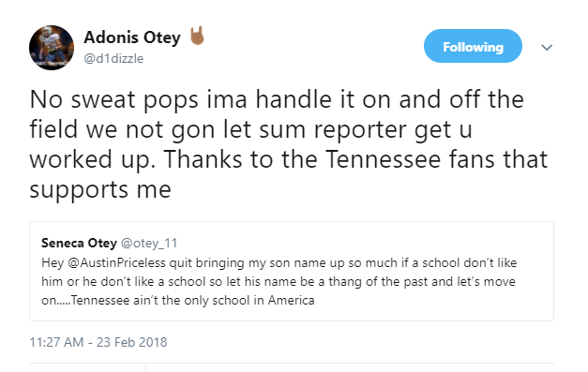Click the 23 Feb 2018 date
The image size is (588, 372).
tap(131, 342)
